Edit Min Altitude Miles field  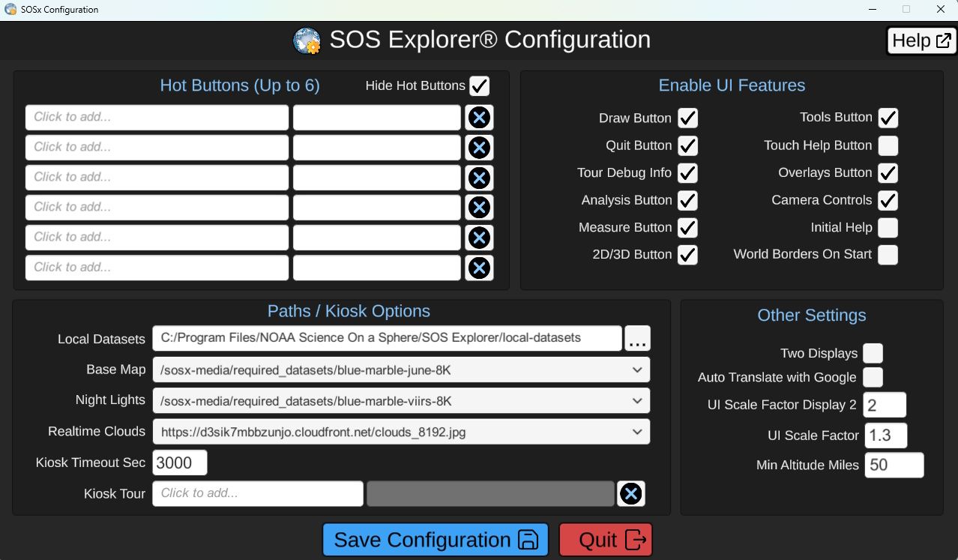coord(894,465)
